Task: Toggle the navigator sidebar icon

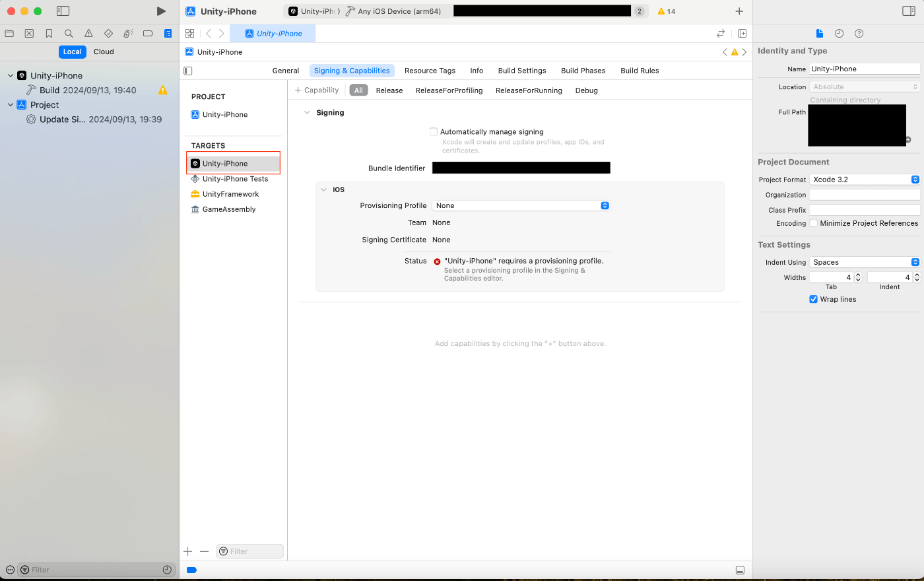Action: pos(63,11)
